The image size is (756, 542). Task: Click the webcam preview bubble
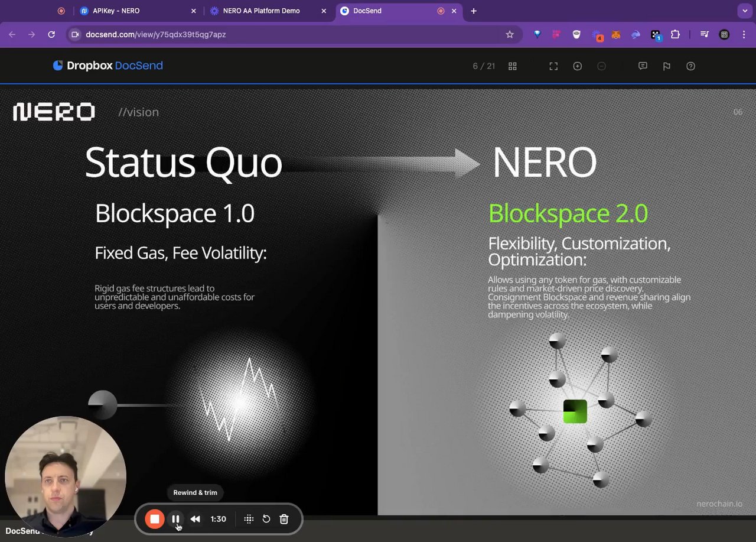tap(66, 476)
